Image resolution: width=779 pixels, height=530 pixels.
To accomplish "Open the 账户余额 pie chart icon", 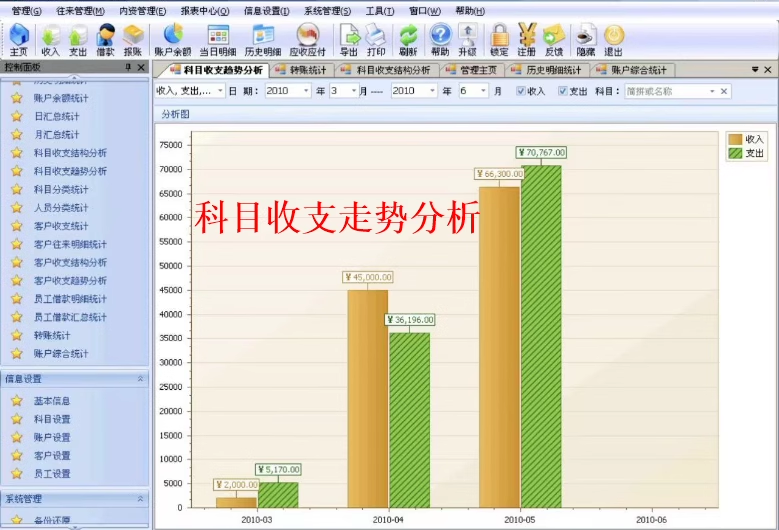I will [x=172, y=39].
